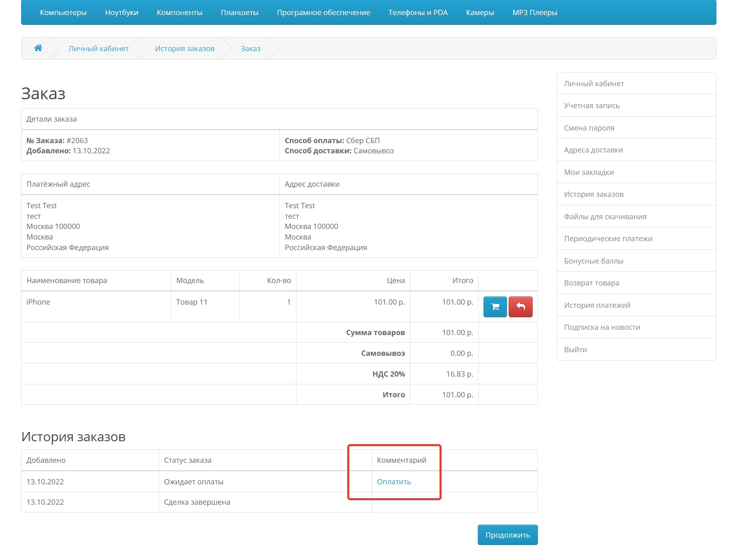738x560 pixels.
Task: Click the Сумма товаров label
Action: [375, 332]
